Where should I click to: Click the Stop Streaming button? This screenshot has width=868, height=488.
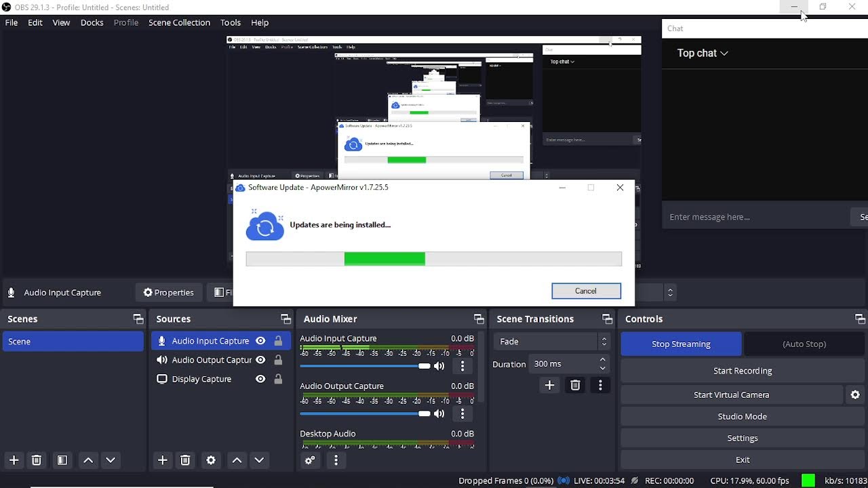[681, 344]
